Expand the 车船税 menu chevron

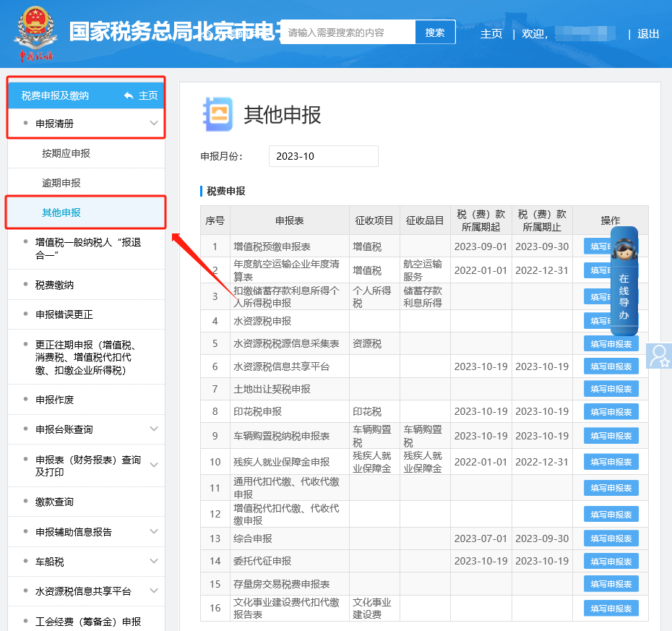click(154, 562)
